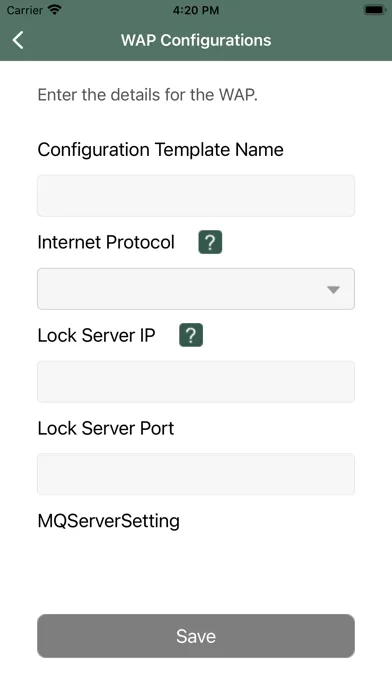This screenshot has height=696, width=392.
Task: Focus the Configuration Template Name field
Action: (196, 196)
